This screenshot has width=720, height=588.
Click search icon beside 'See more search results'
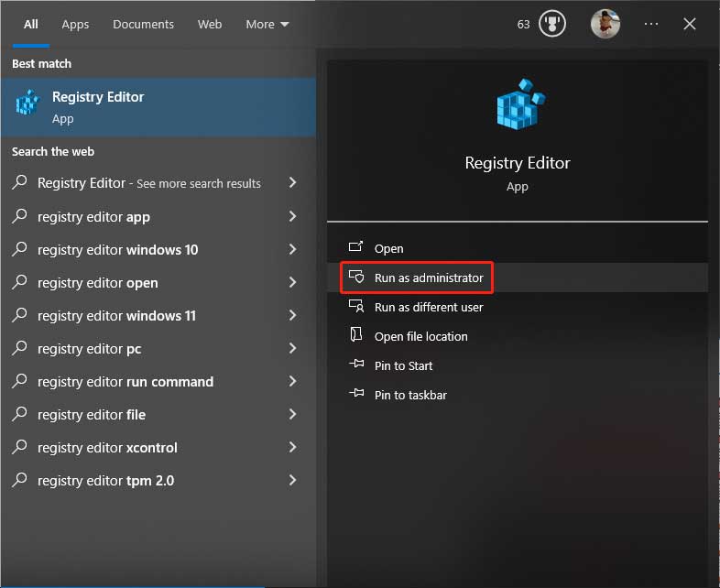click(20, 182)
